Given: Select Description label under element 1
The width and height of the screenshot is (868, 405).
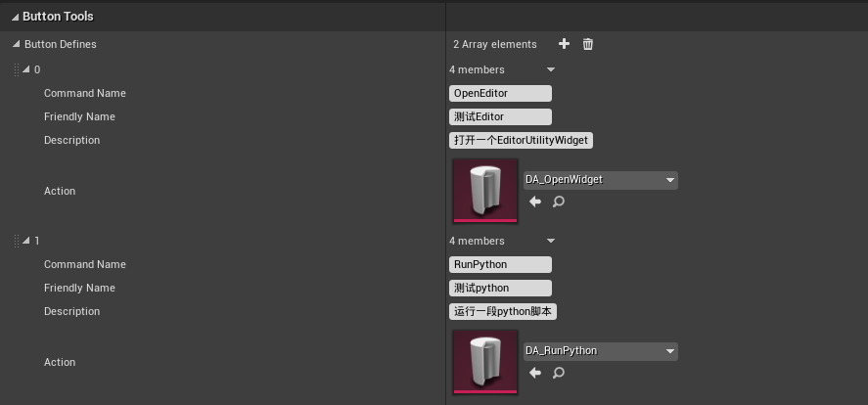Looking at the screenshot, I should click(x=72, y=311).
